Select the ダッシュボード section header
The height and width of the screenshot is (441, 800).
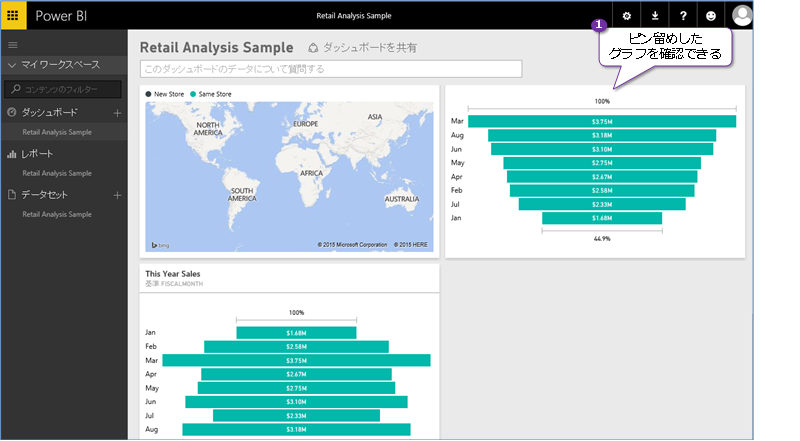click(x=49, y=112)
